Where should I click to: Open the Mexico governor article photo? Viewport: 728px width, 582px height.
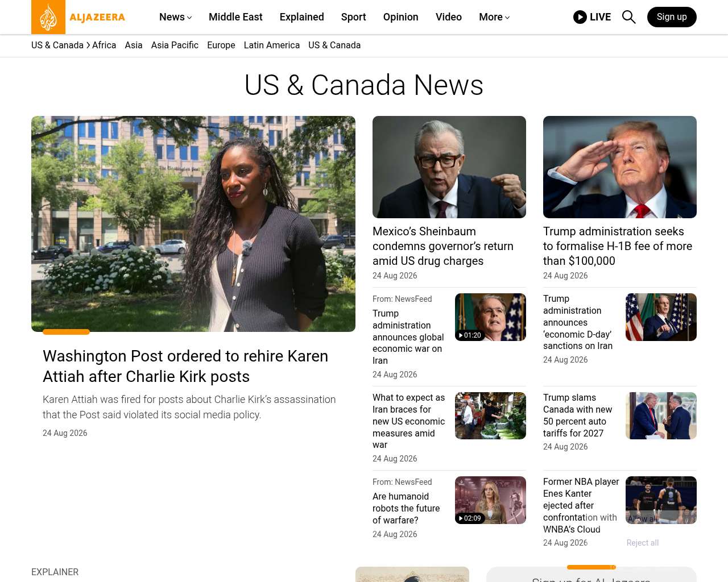point(449,167)
